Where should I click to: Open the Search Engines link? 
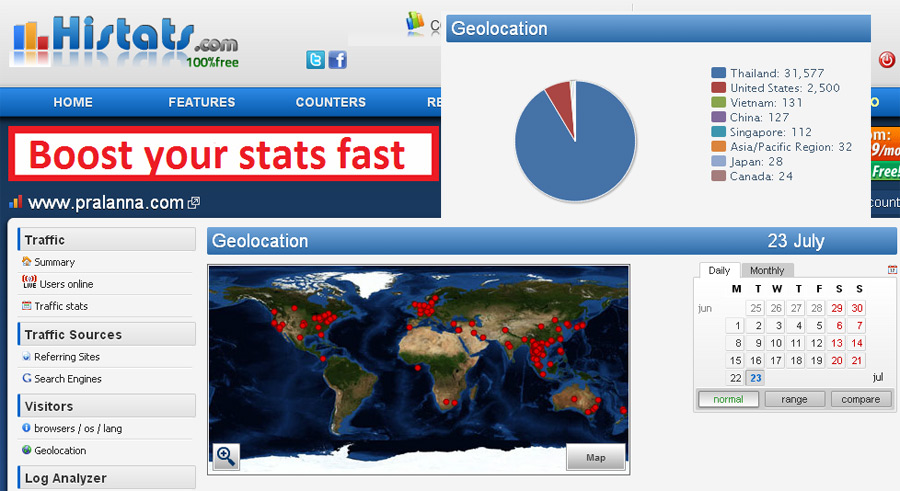[68, 379]
